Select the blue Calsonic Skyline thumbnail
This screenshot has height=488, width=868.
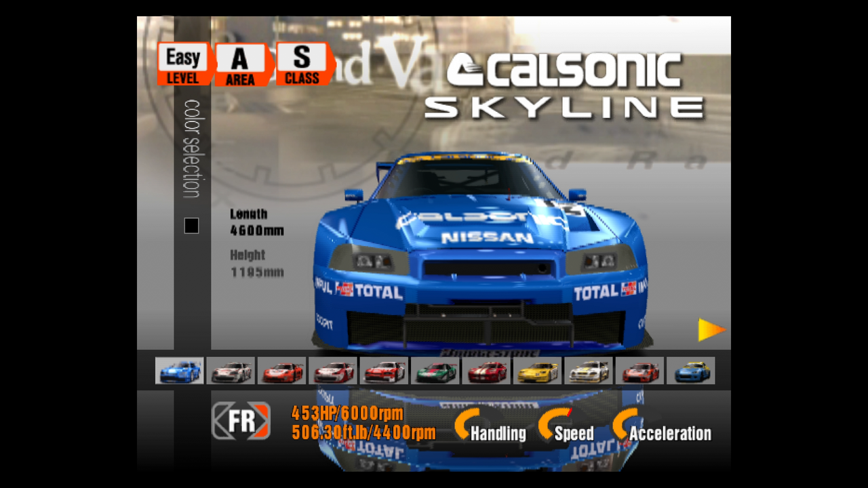point(179,371)
